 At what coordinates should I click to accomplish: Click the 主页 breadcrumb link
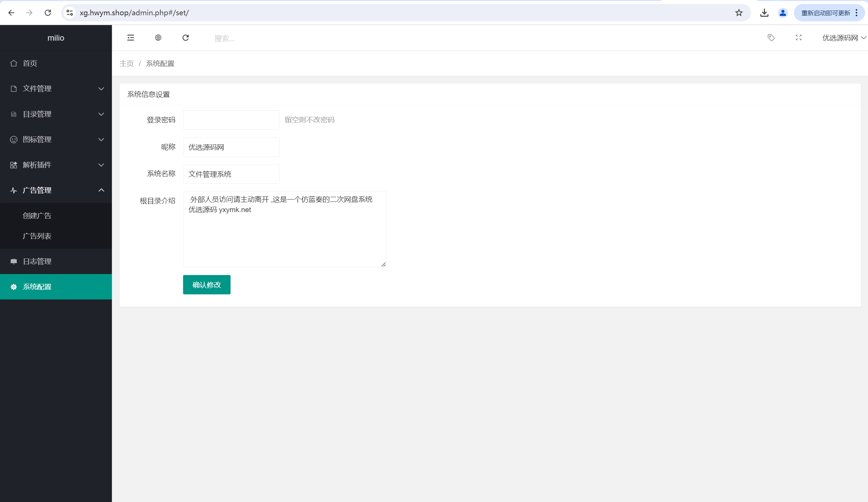(x=126, y=64)
